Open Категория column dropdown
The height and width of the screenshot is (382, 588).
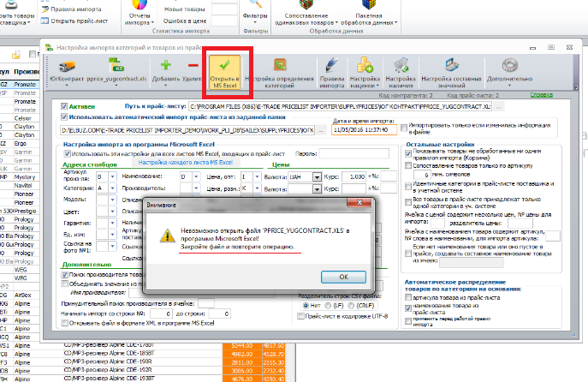click(112, 188)
